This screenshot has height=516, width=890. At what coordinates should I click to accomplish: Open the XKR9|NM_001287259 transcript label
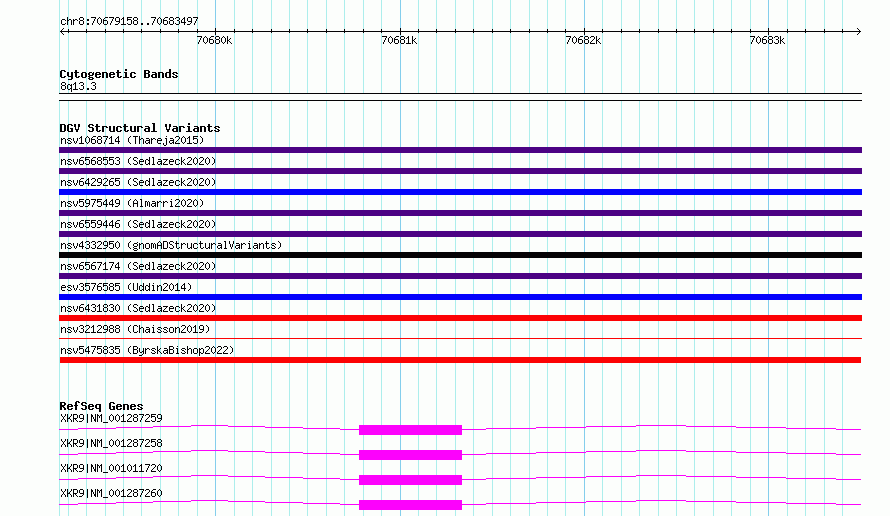(111, 418)
